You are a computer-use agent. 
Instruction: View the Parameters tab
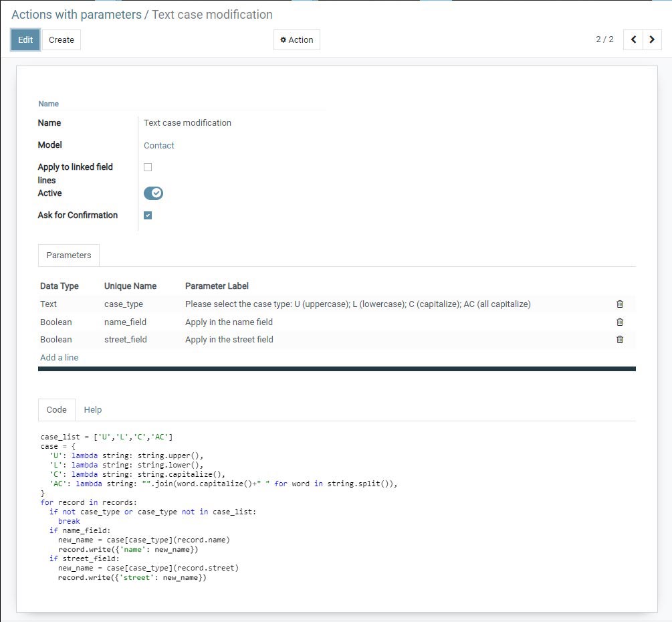[68, 255]
